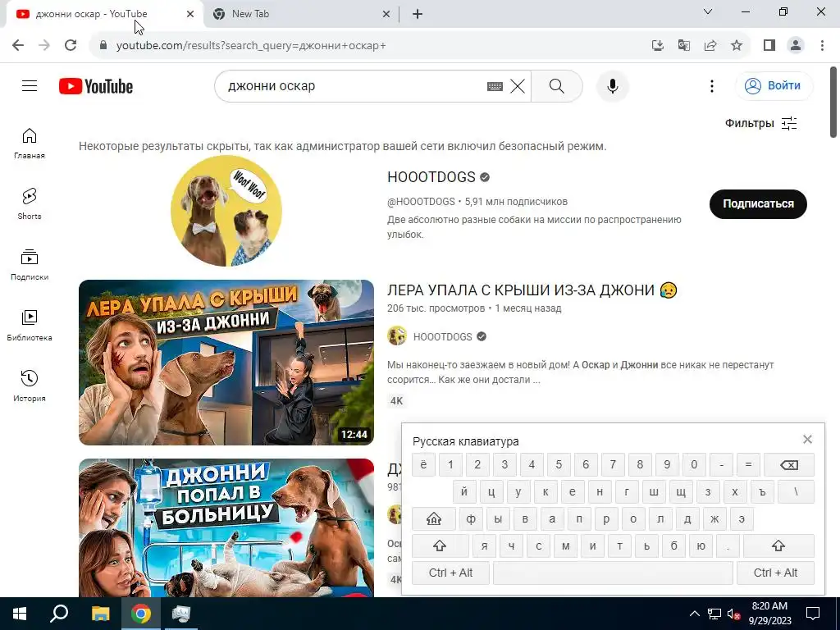Screen dimensions: 840x630
Task: Click the share page icon in address bar
Action: coord(710,46)
